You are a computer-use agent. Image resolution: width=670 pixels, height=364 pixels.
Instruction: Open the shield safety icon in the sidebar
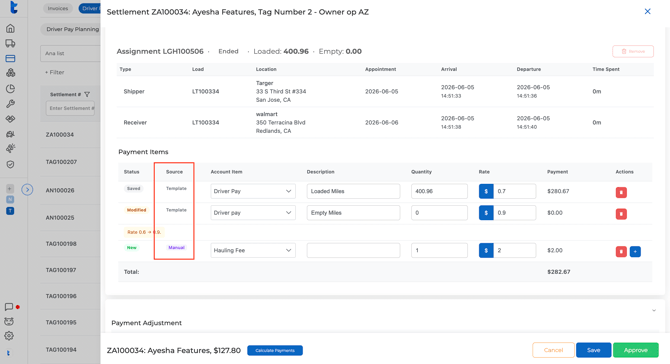tap(10, 164)
